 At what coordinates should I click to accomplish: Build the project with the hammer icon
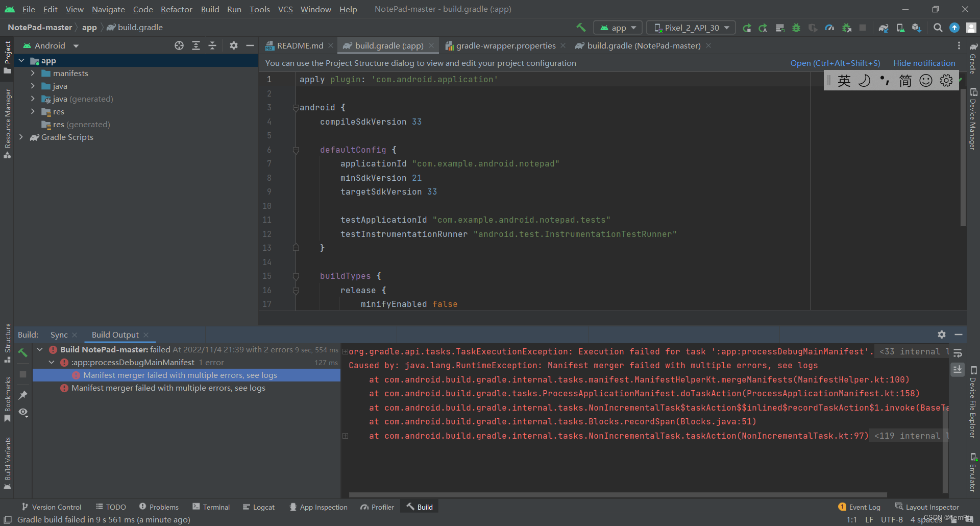point(581,28)
